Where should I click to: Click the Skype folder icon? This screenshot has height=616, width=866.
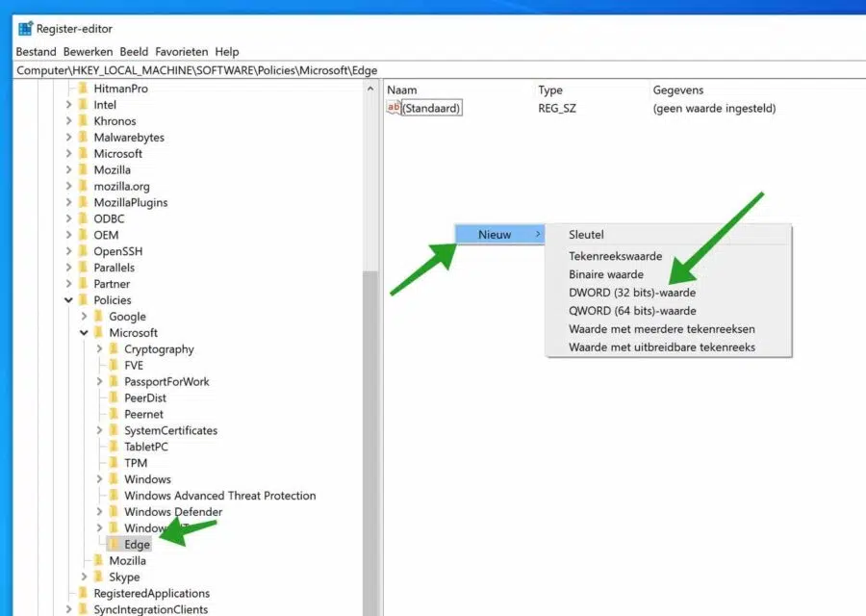pyautogui.click(x=99, y=577)
